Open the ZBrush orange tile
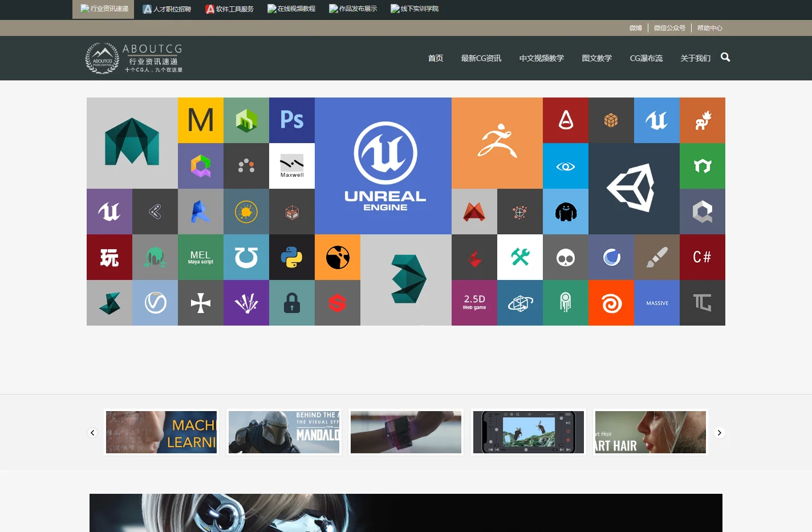 click(x=497, y=143)
